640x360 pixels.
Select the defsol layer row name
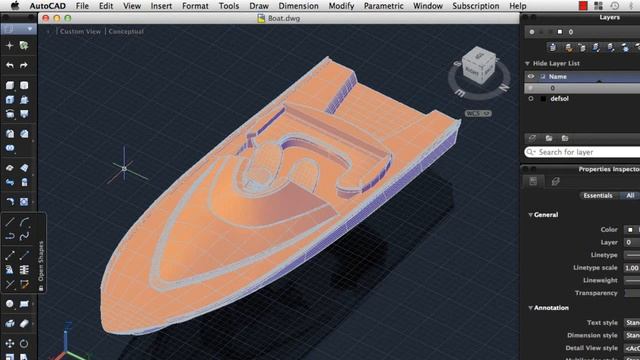tap(559, 99)
